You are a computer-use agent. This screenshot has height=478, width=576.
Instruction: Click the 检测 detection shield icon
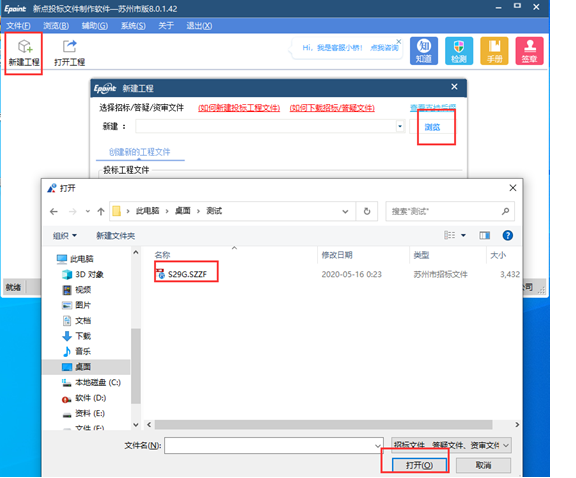[459, 51]
